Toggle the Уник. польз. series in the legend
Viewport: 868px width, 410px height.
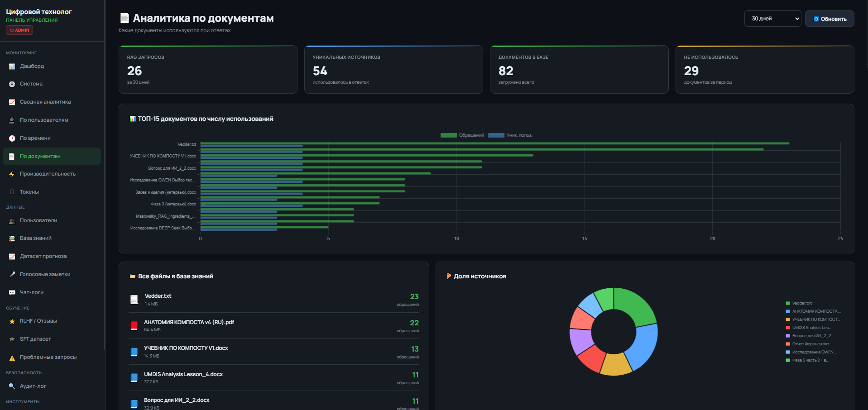(x=510, y=135)
